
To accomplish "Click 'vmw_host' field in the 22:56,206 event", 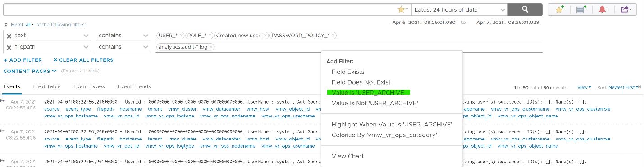I will pyautogui.click(x=258, y=139).
